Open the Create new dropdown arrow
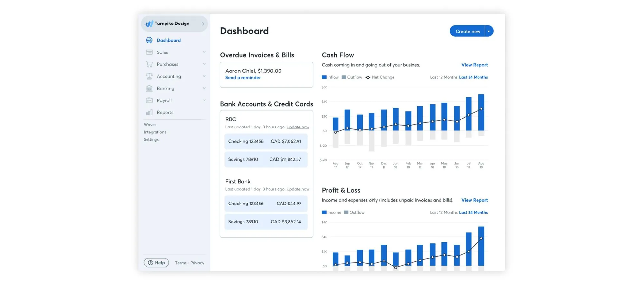 489,31
